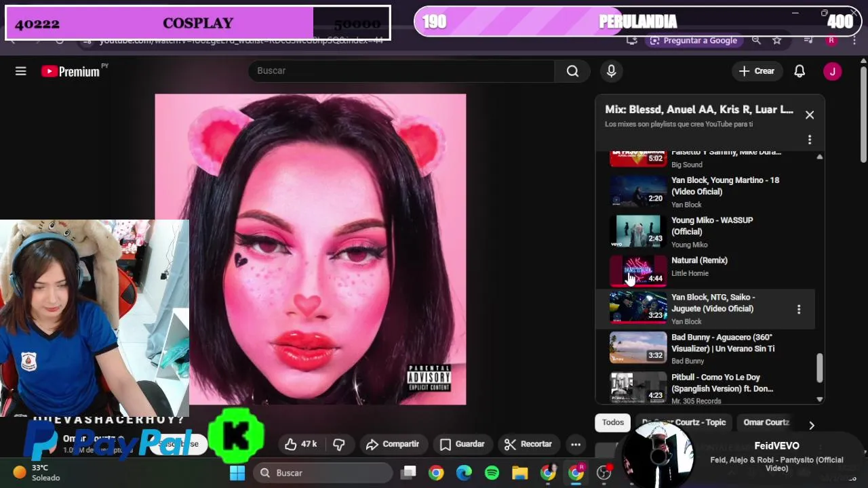Close the Mix playlist panel

[x=810, y=115]
